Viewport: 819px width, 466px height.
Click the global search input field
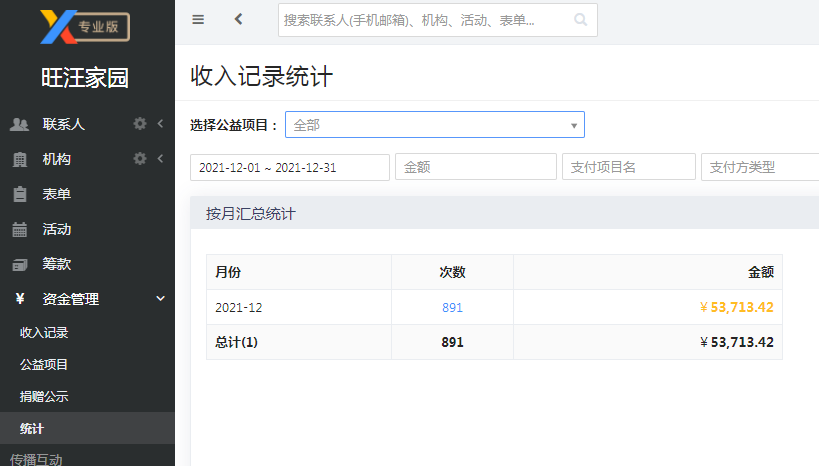(438, 20)
